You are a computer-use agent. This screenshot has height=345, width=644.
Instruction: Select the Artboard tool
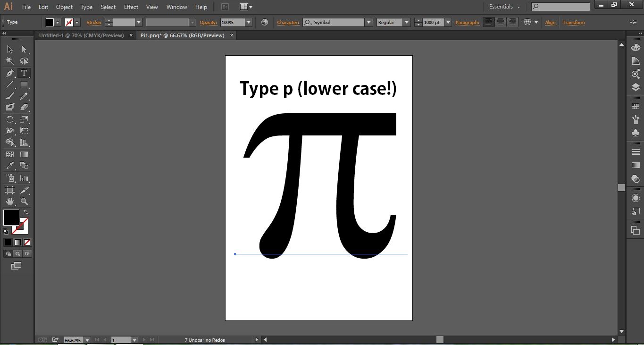coord(10,190)
